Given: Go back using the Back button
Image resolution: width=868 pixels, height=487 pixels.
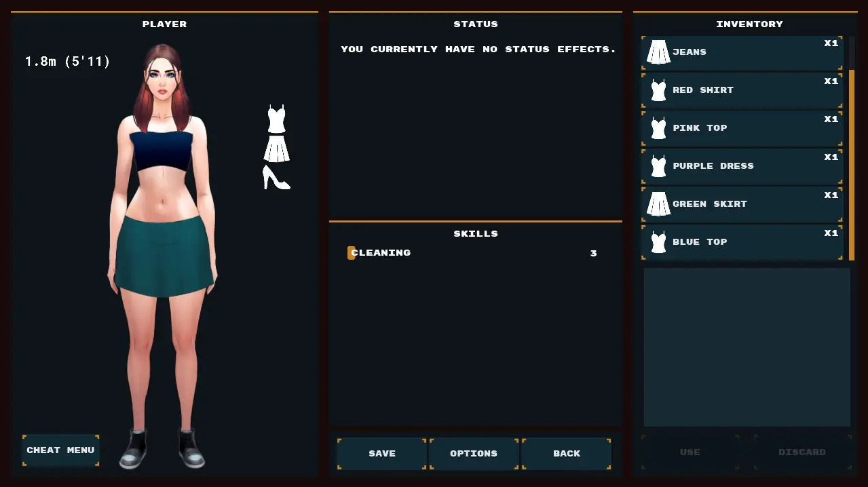Looking at the screenshot, I should pyautogui.click(x=567, y=454).
